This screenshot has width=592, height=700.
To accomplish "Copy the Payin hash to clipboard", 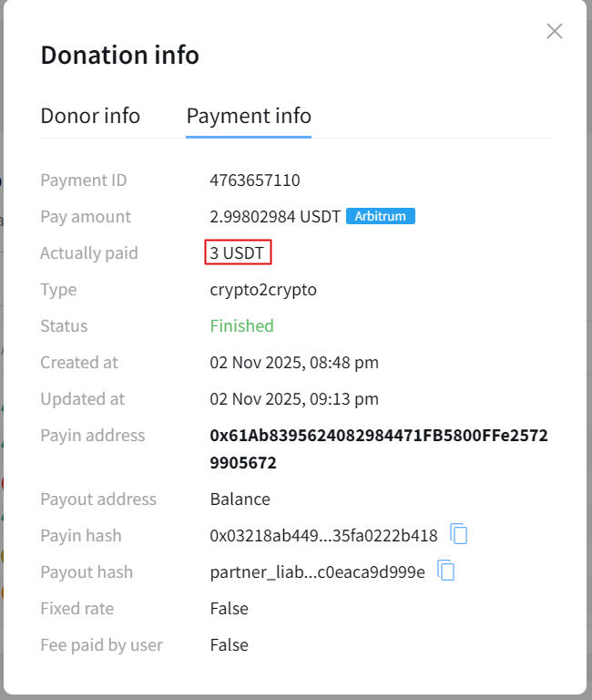I will [x=460, y=535].
